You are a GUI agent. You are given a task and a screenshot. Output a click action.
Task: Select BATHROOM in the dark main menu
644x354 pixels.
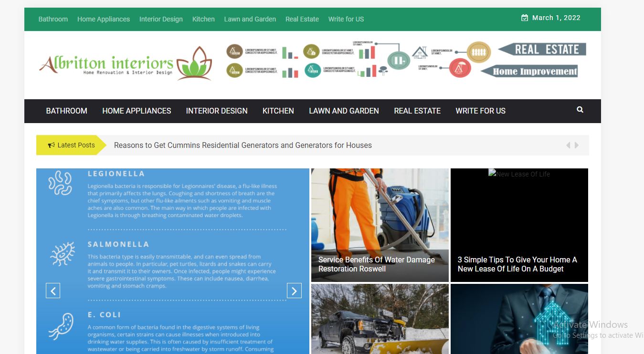point(66,111)
